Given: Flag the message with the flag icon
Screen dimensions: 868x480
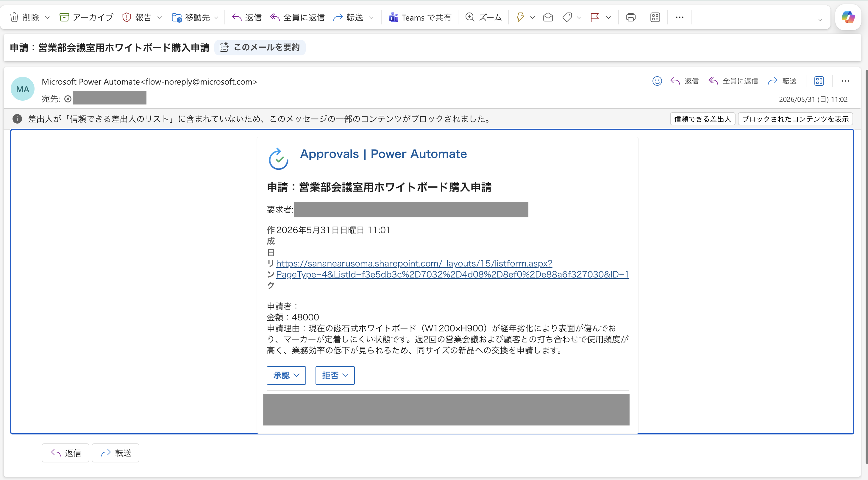Looking at the screenshot, I should point(595,17).
